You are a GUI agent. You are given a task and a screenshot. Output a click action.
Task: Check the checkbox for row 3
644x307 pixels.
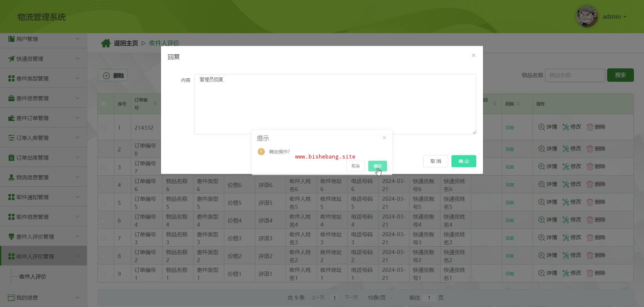(x=103, y=167)
